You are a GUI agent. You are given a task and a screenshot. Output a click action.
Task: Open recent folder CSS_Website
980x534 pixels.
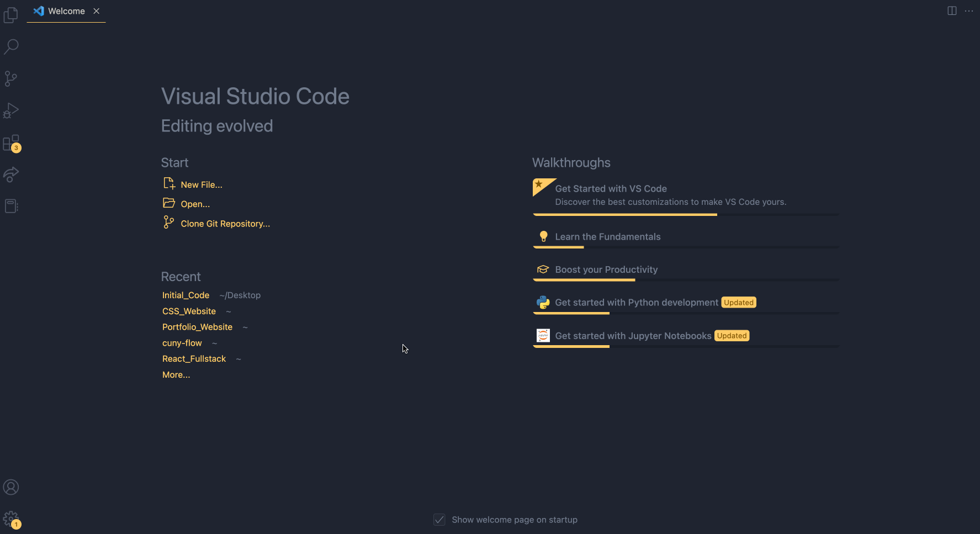[x=189, y=311]
